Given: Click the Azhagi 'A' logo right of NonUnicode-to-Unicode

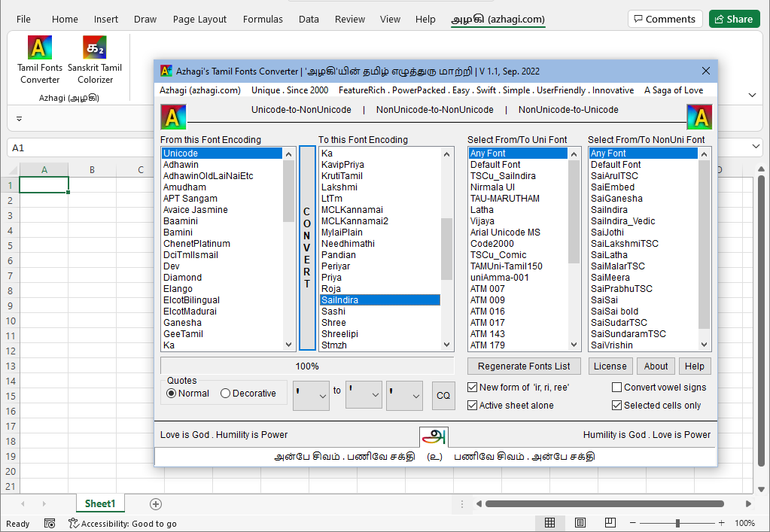Looking at the screenshot, I should pyautogui.click(x=699, y=117).
